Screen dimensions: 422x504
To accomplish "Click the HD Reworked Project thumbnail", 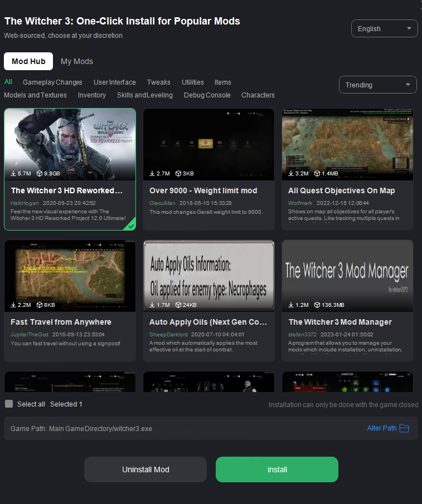I will click(x=70, y=144).
